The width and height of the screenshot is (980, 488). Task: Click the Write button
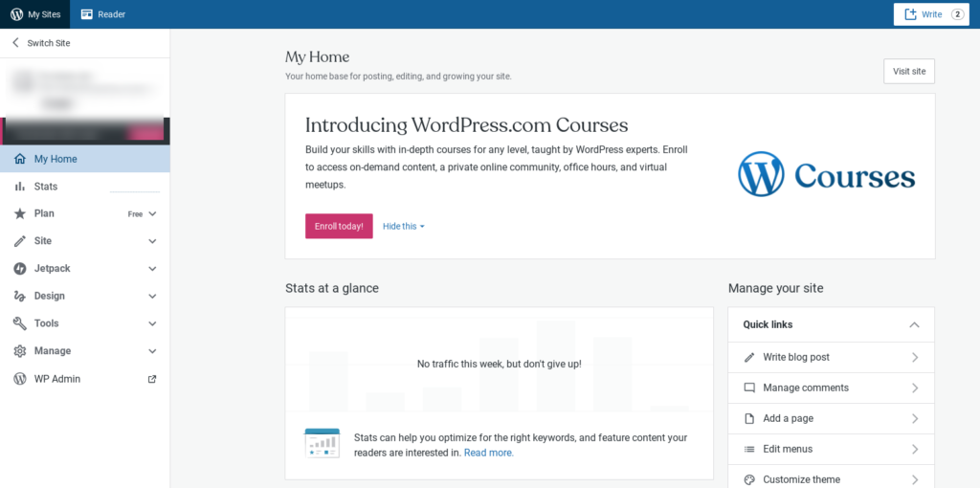coord(931,14)
